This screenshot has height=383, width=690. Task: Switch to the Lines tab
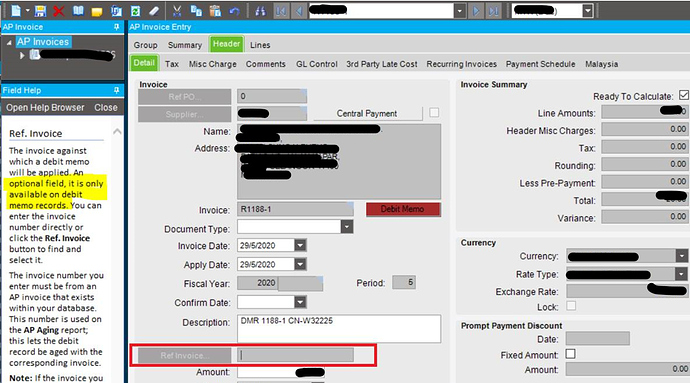(260, 45)
